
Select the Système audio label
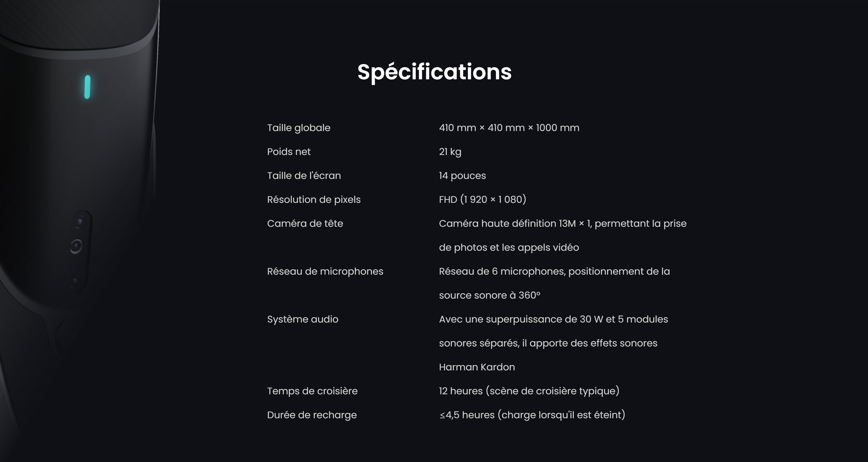pyautogui.click(x=303, y=319)
